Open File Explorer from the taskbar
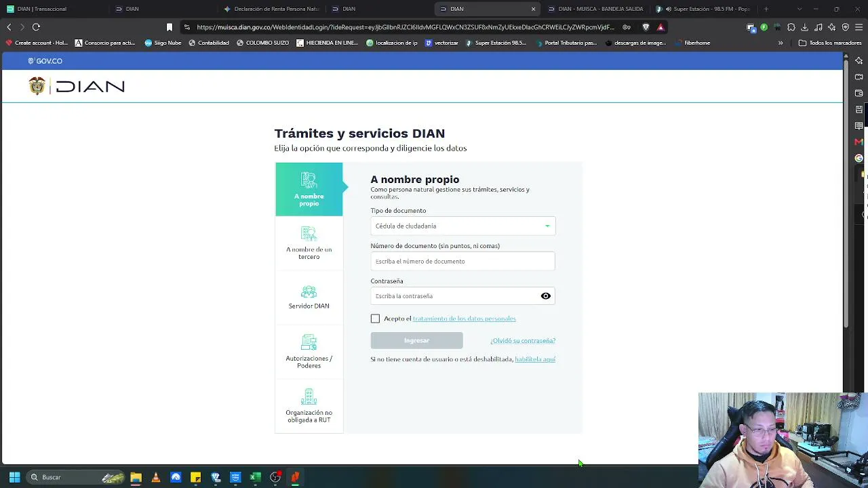 pyautogui.click(x=136, y=477)
